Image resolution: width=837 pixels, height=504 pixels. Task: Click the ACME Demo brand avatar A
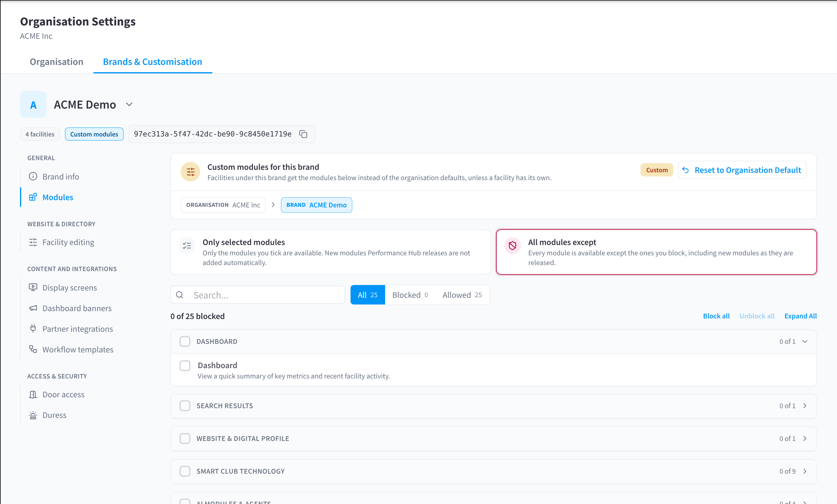click(x=33, y=105)
